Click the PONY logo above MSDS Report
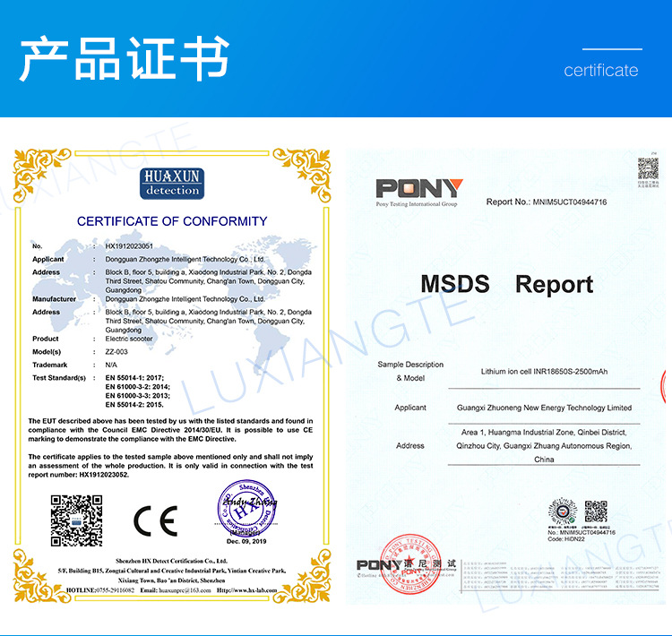The width and height of the screenshot is (672, 636). coord(418,190)
